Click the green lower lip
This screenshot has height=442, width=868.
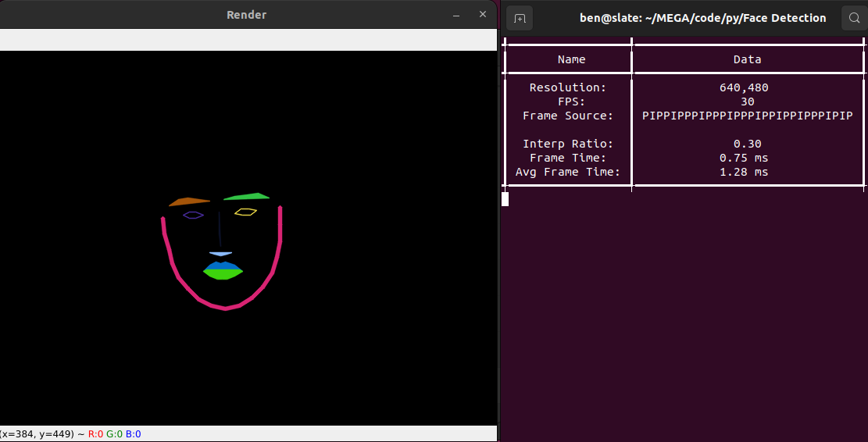click(223, 274)
